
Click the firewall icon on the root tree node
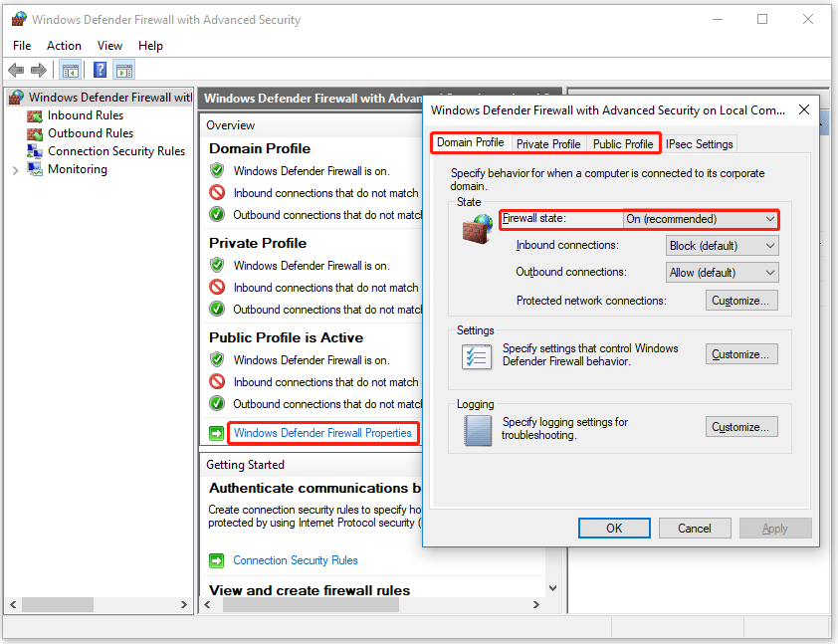pyautogui.click(x=17, y=98)
